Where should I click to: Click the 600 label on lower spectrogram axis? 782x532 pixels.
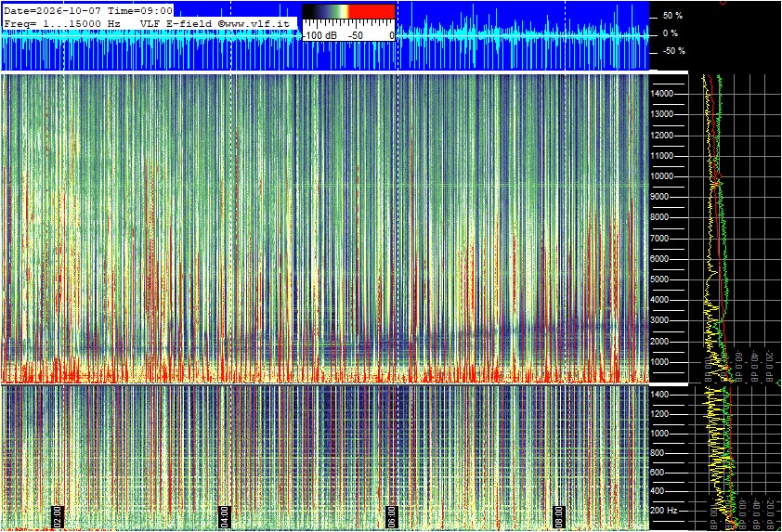pyautogui.click(x=658, y=473)
